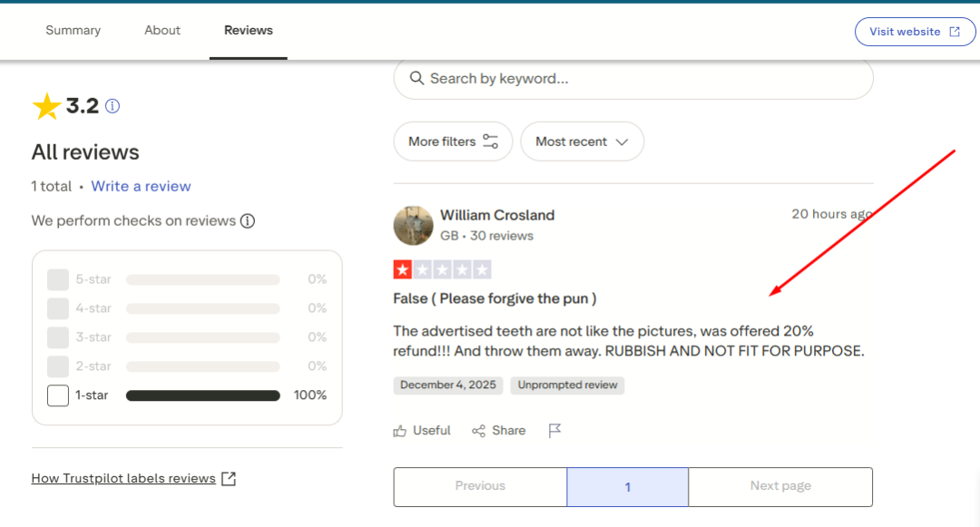Screen dimensions: 980x527
Task: Open review title False ( Please forgive the pun )
Action: [x=495, y=298]
